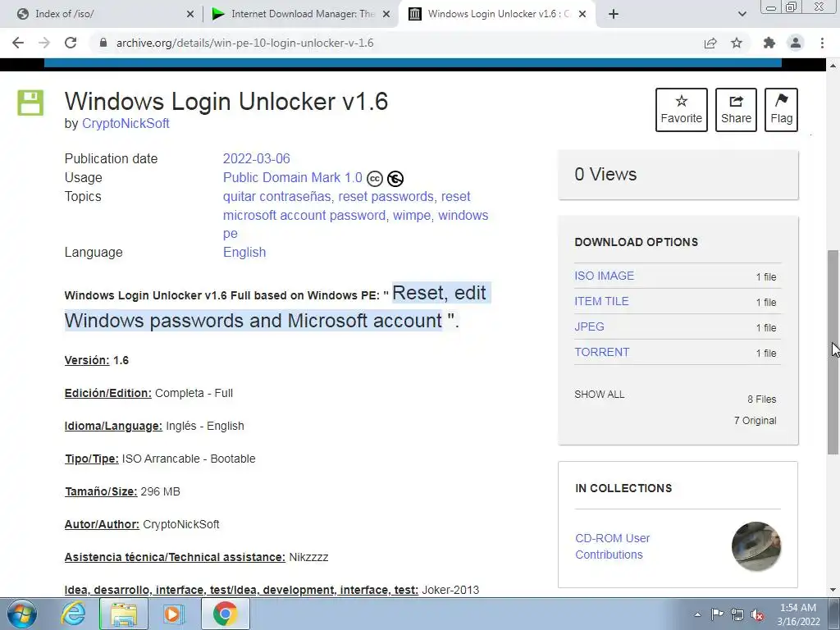Open the Chrome three-dot menu
The height and width of the screenshot is (630, 840).
[822, 43]
